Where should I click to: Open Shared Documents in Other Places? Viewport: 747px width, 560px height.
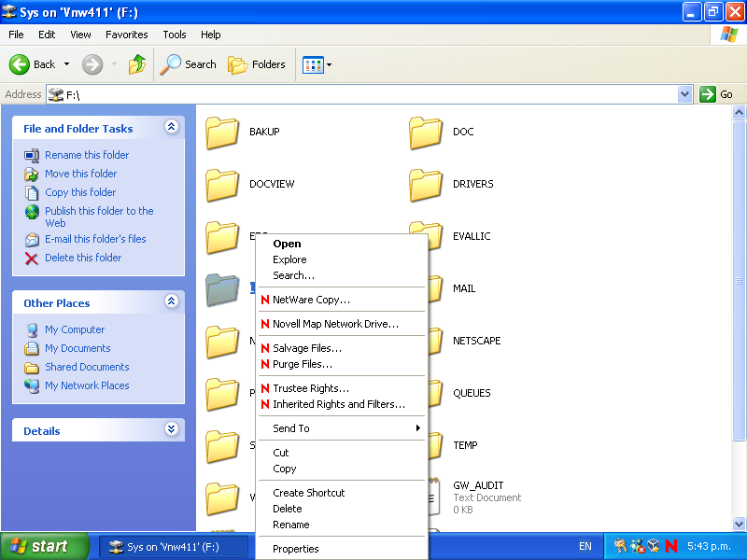[87, 367]
